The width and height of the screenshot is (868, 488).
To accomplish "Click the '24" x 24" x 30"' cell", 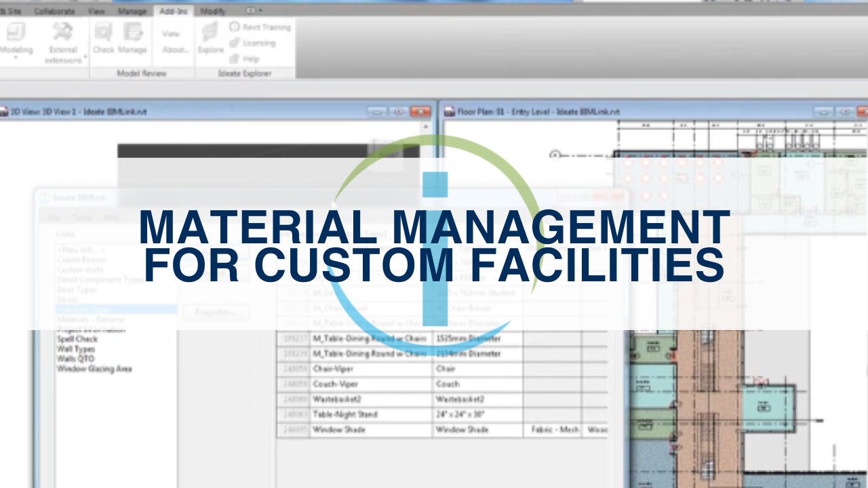I will [x=477, y=415].
